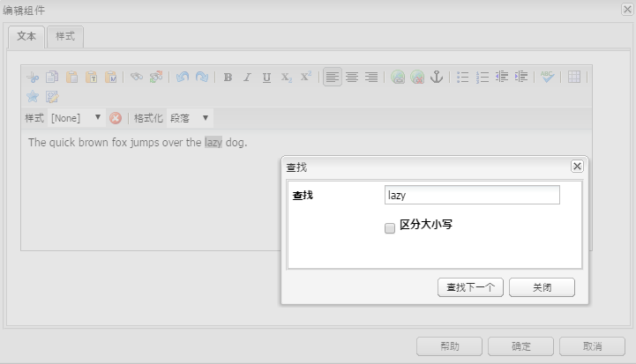Close the 编辑组件 window with X
The height and width of the screenshot is (364, 636).
tap(627, 9)
